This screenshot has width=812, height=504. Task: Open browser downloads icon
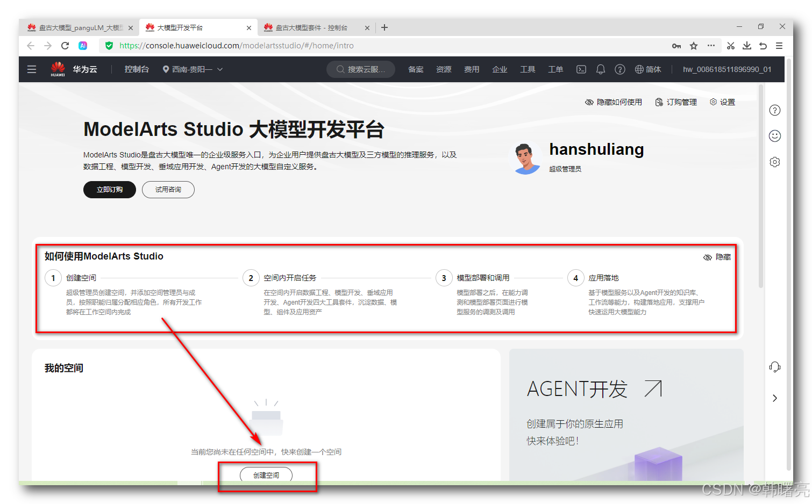(x=747, y=46)
